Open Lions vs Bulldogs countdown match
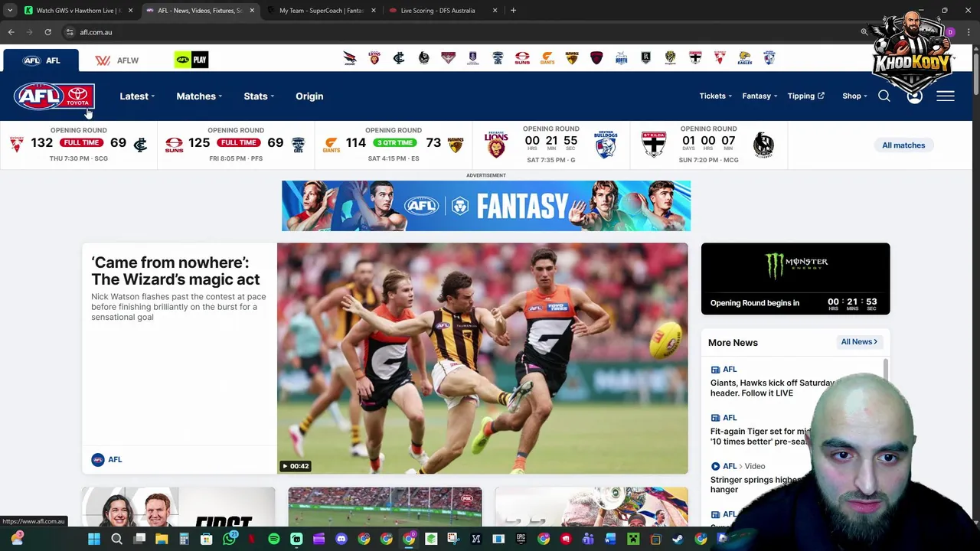 click(x=551, y=145)
